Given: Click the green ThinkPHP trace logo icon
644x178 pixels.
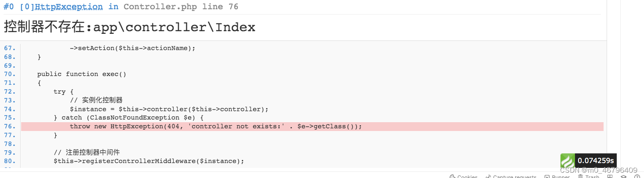Looking at the screenshot, I should coord(568,161).
